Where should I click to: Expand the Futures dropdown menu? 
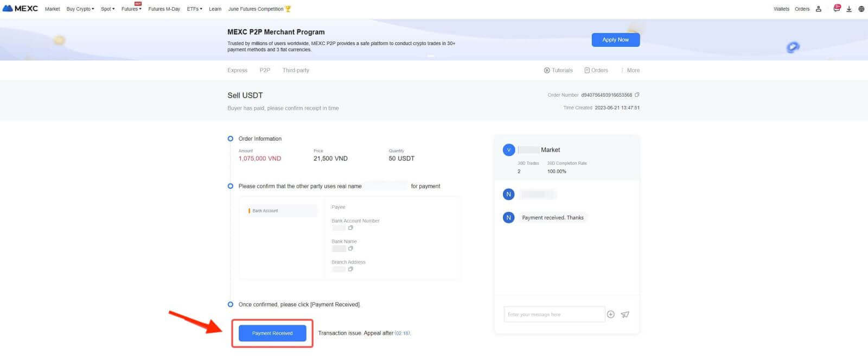coord(131,9)
